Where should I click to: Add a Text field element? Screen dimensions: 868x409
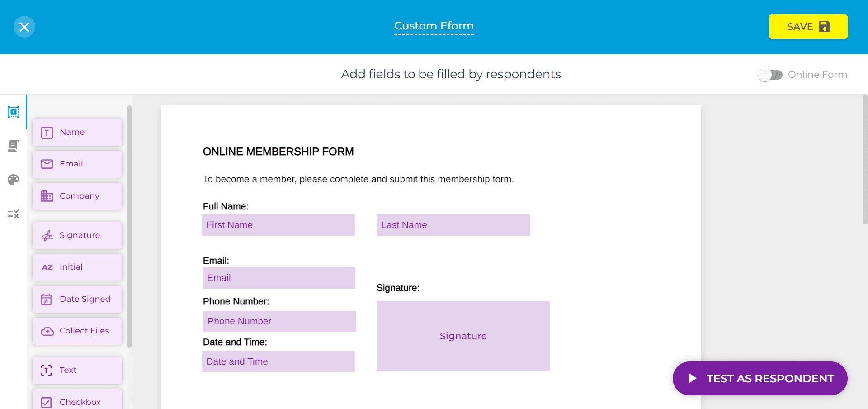(x=77, y=370)
